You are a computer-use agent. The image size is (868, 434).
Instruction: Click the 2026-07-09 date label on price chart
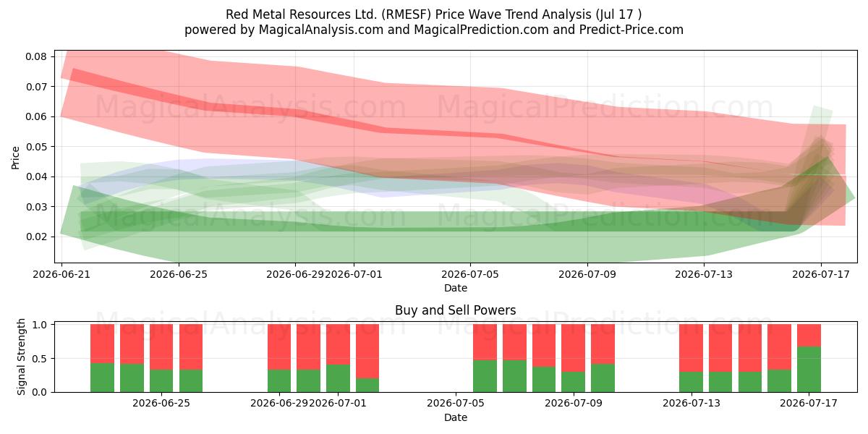coord(587,275)
